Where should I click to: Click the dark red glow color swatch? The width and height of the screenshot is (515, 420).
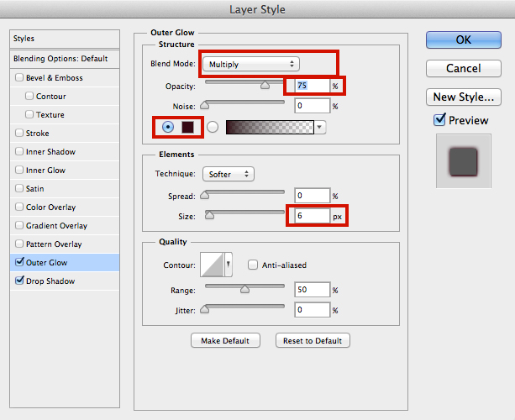[189, 127]
